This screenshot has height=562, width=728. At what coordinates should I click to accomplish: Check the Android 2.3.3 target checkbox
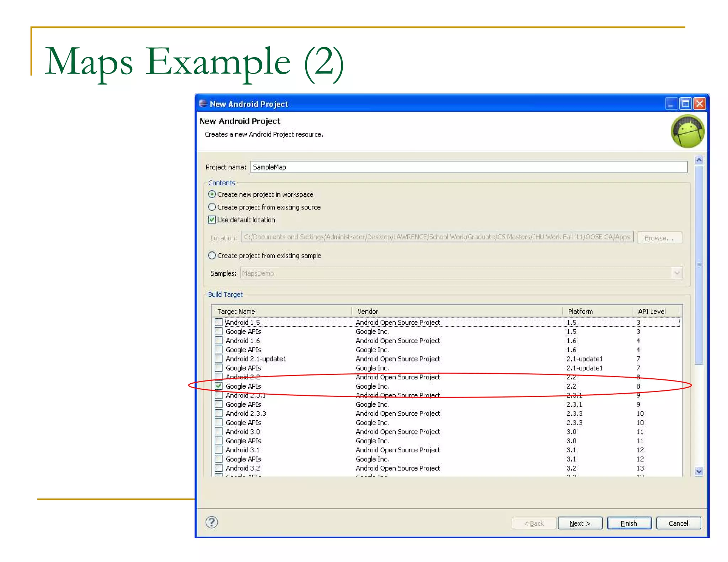coord(219,413)
